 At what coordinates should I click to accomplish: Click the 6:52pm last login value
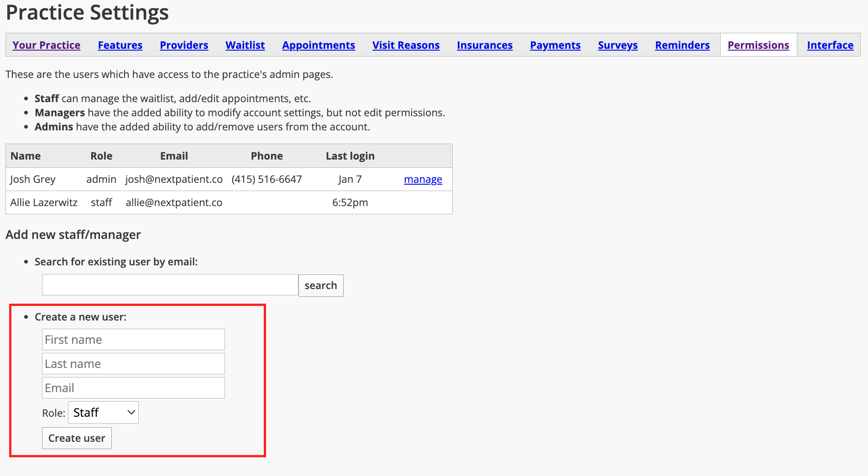point(350,202)
